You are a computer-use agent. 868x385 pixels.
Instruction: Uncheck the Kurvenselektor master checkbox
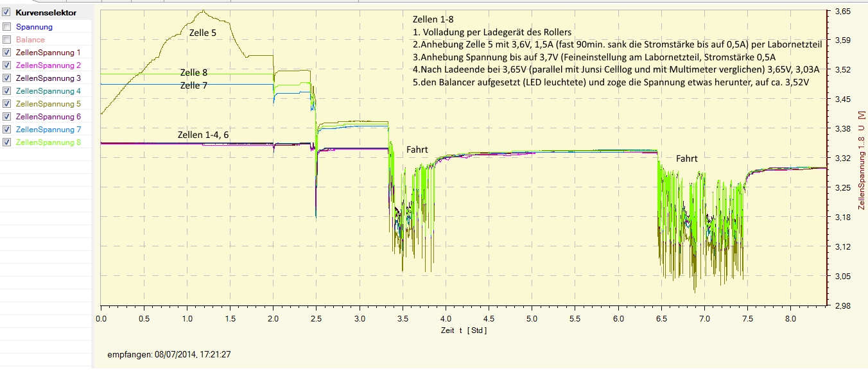click(x=7, y=12)
